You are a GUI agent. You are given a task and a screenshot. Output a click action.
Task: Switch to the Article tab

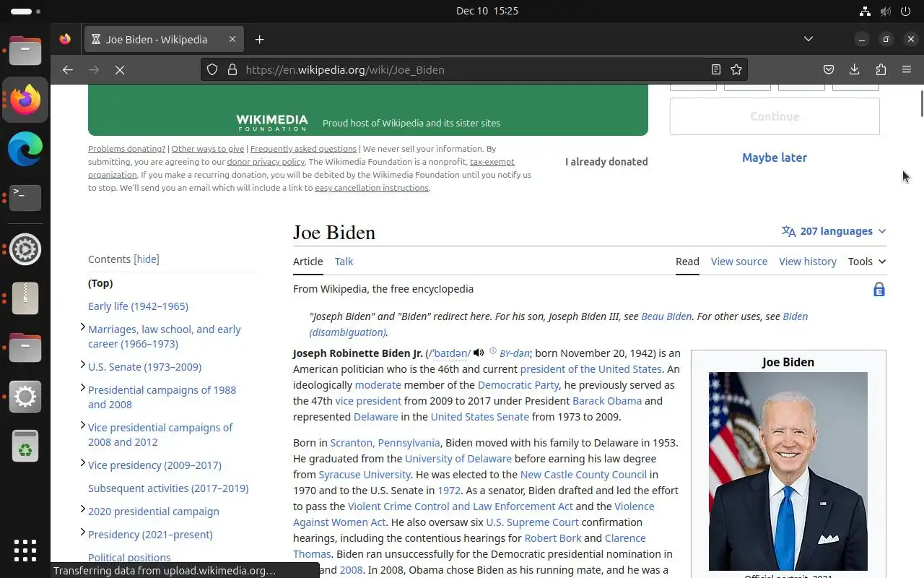coord(308,262)
